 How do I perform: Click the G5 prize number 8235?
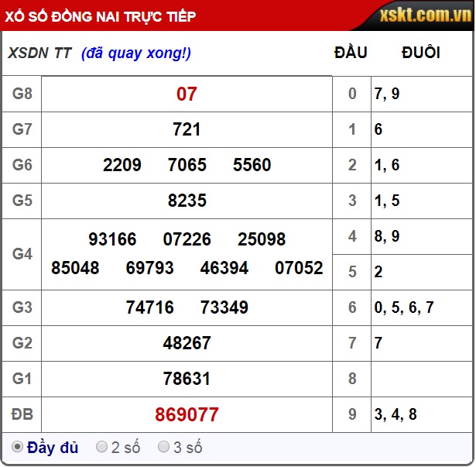pos(187,201)
